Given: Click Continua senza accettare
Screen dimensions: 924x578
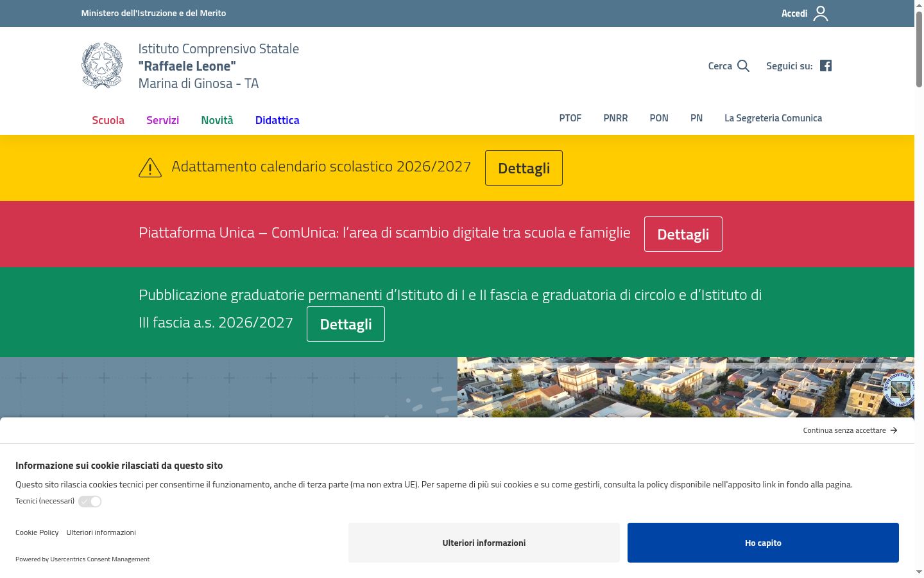Looking at the screenshot, I should [844, 430].
